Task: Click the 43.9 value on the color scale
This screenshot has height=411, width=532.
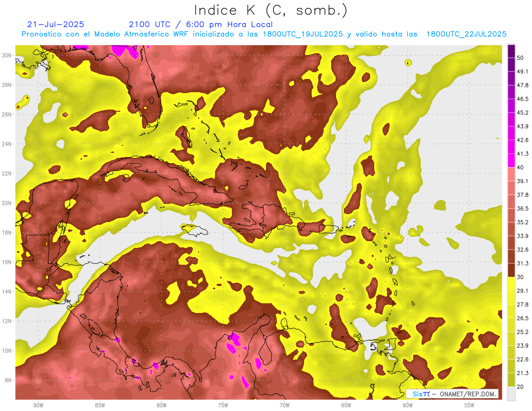Action: pyautogui.click(x=523, y=126)
